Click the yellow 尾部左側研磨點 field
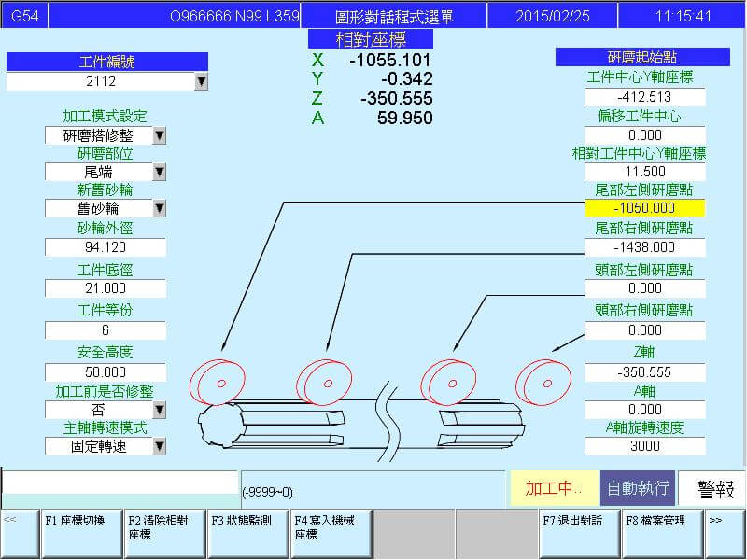This screenshot has width=747, height=560. pos(644,208)
